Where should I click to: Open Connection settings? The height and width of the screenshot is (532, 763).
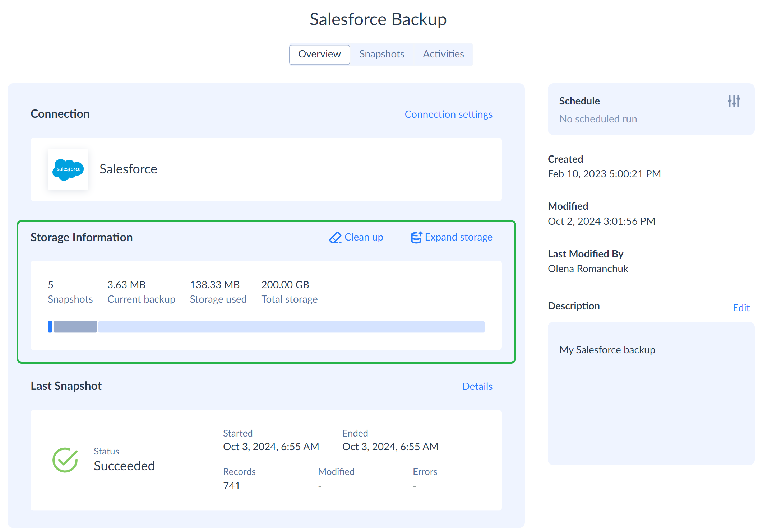449,115
